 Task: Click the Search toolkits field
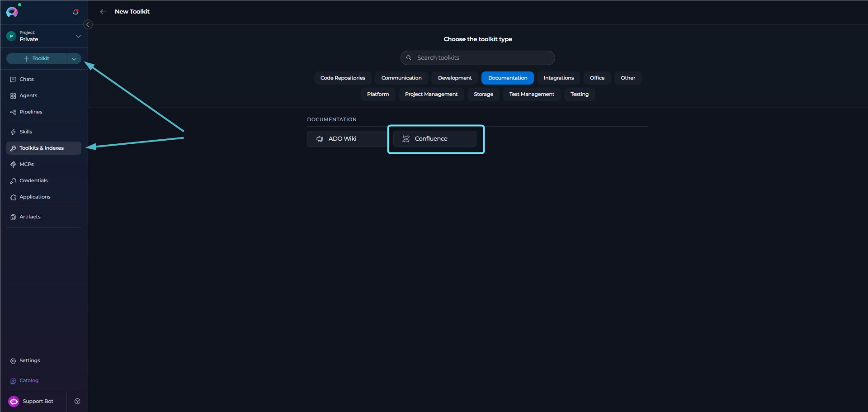[478, 58]
